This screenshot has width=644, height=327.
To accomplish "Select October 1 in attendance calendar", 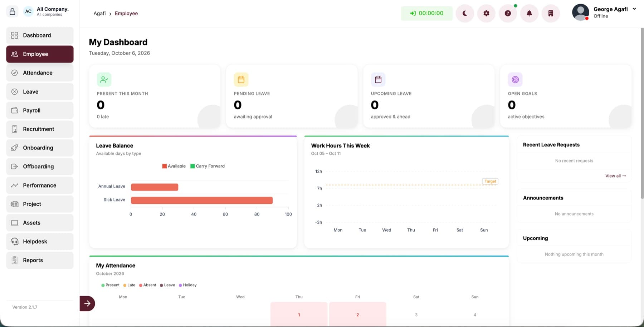I will click(299, 314).
